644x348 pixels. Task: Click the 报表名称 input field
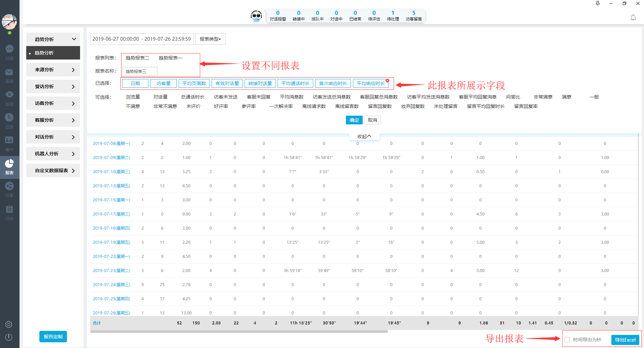(140, 71)
